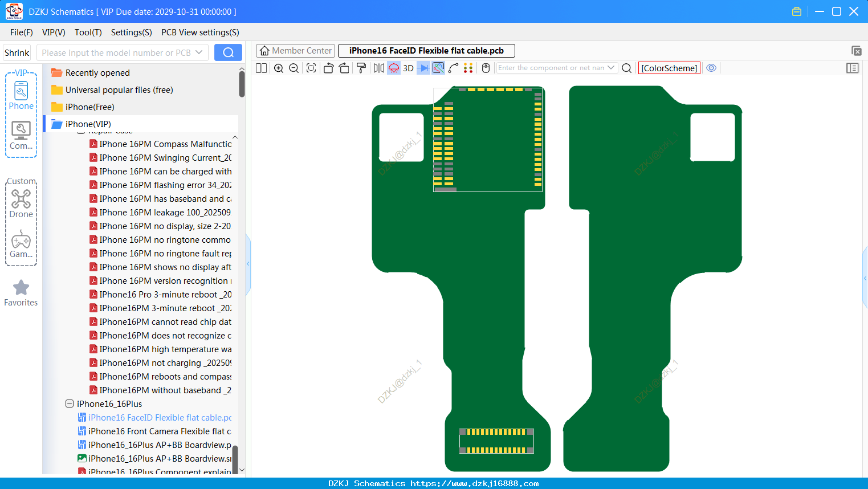This screenshot has height=489, width=868.
Task: Focus the model number search field
Action: coord(116,52)
